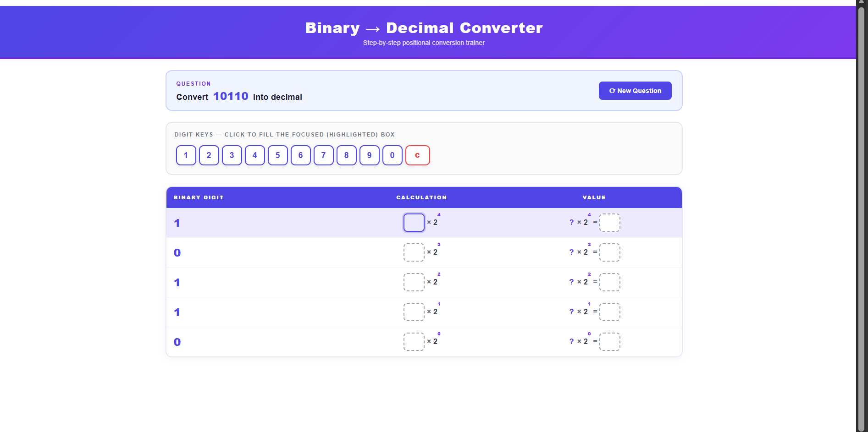Click the calculation box in the 2^3 row
Image resolution: width=868 pixels, height=432 pixels.
point(414,252)
